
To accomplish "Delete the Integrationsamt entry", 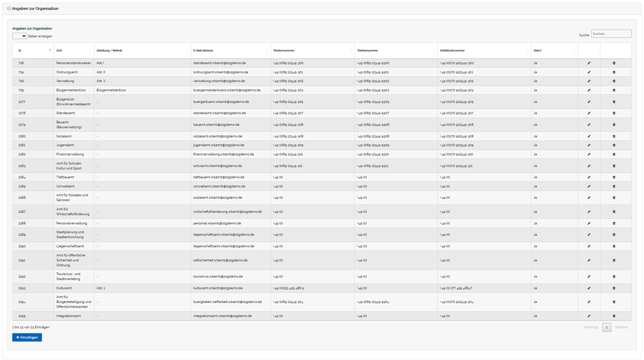I will pyautogui.click(x=614, y=316).
